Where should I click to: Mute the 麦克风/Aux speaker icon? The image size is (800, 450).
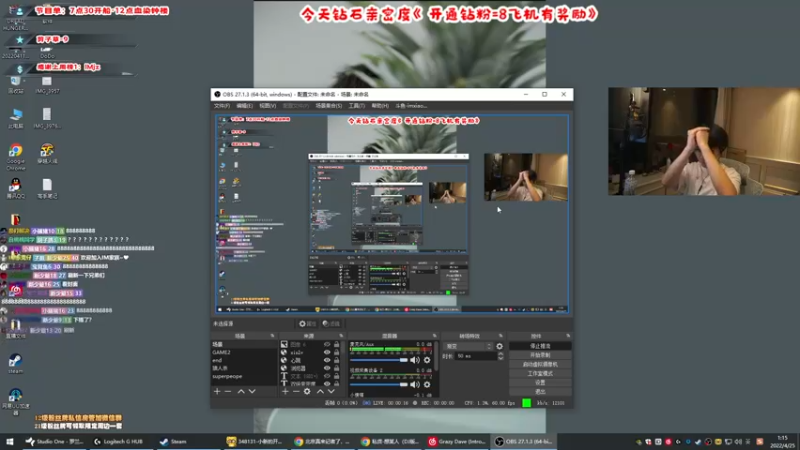[x=415, y=360]
